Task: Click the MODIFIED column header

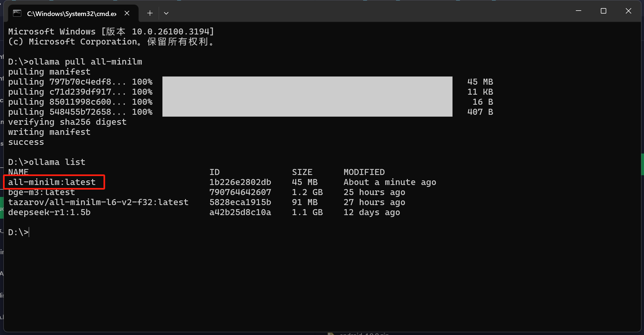Action: tap(364, 172)
